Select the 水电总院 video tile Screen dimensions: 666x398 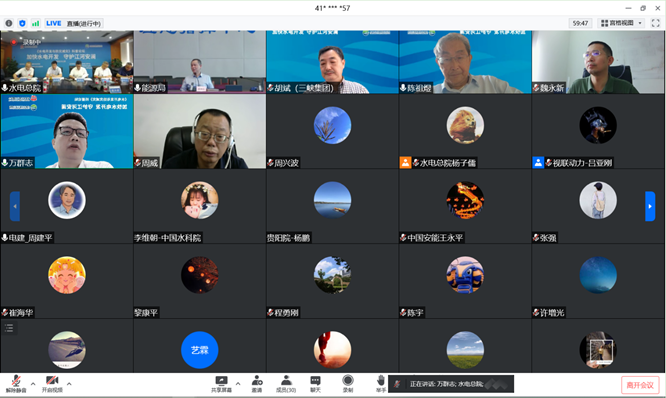click(67, 62)
